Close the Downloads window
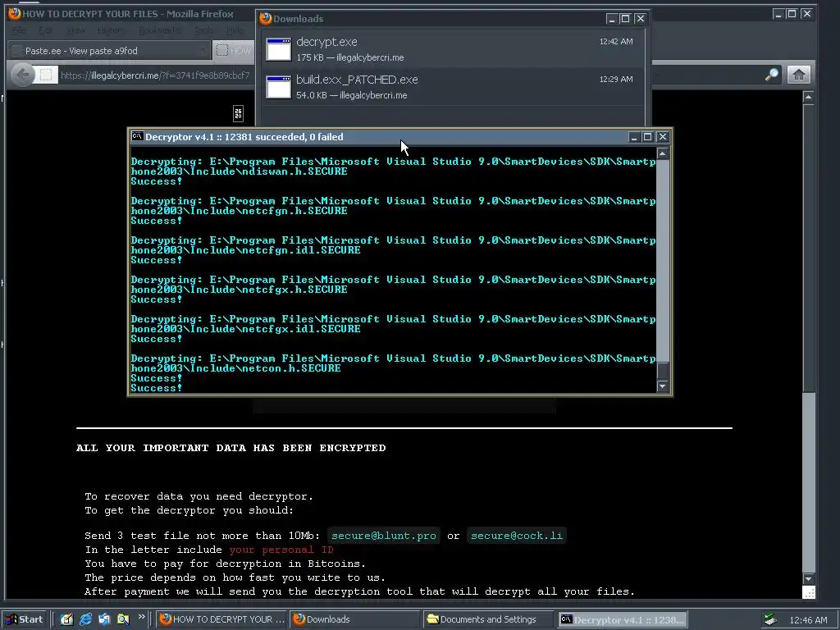 point(640,19)
